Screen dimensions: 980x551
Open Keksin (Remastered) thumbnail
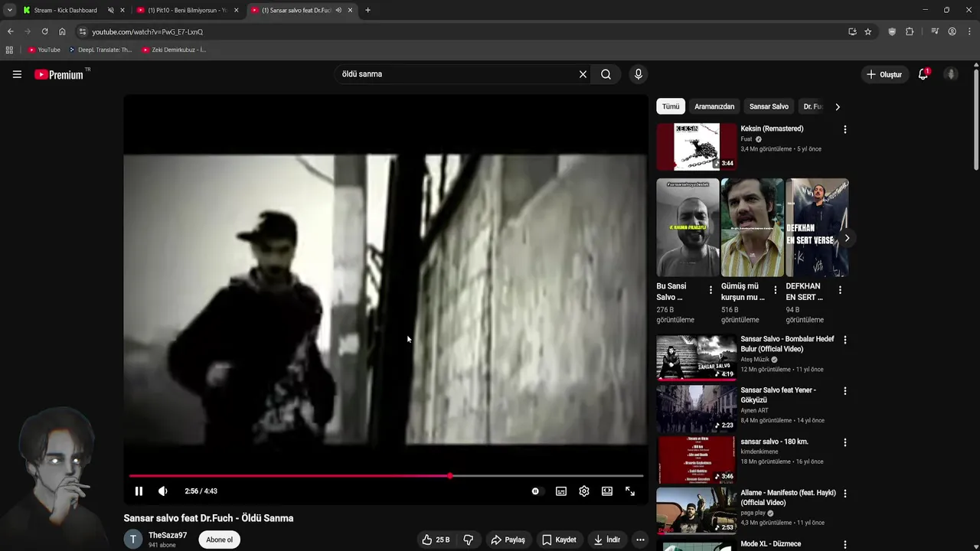[x=696, y=146]
